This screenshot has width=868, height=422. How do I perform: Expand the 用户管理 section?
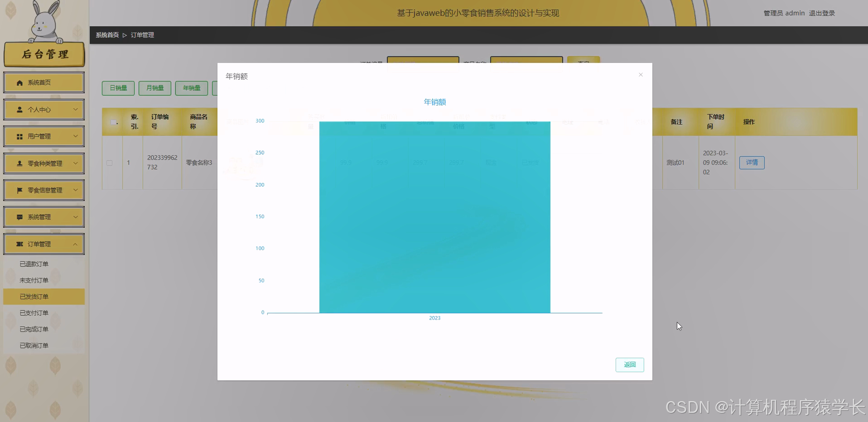click(x=43, y=136)
